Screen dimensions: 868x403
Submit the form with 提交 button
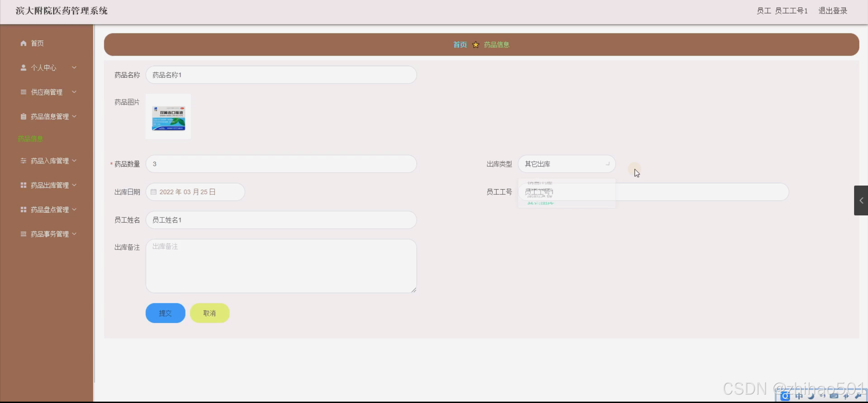(x=166, y=313)
